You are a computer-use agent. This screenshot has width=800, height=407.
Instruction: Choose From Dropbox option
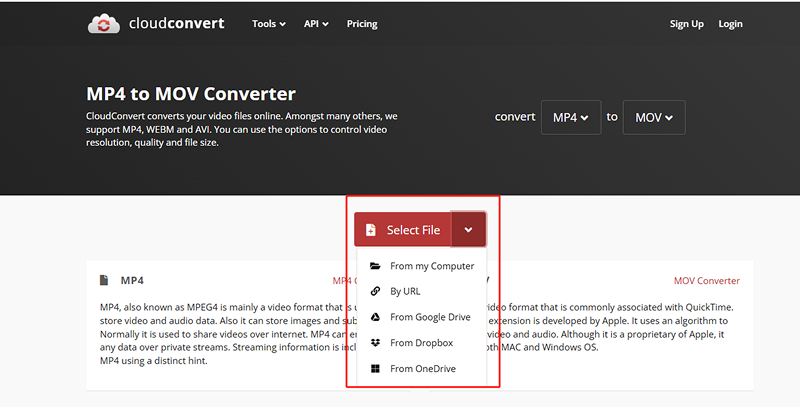tap(421, 343)
